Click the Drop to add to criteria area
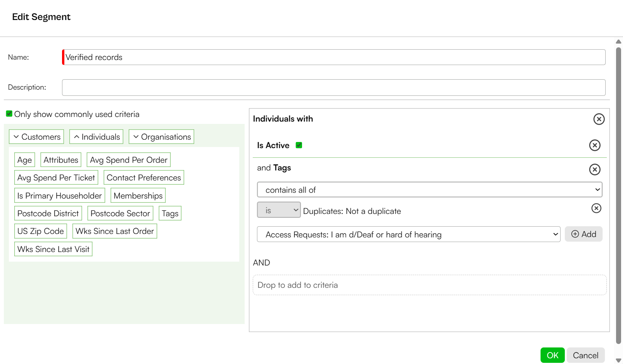The image size is (623, 364). [430, 285]
